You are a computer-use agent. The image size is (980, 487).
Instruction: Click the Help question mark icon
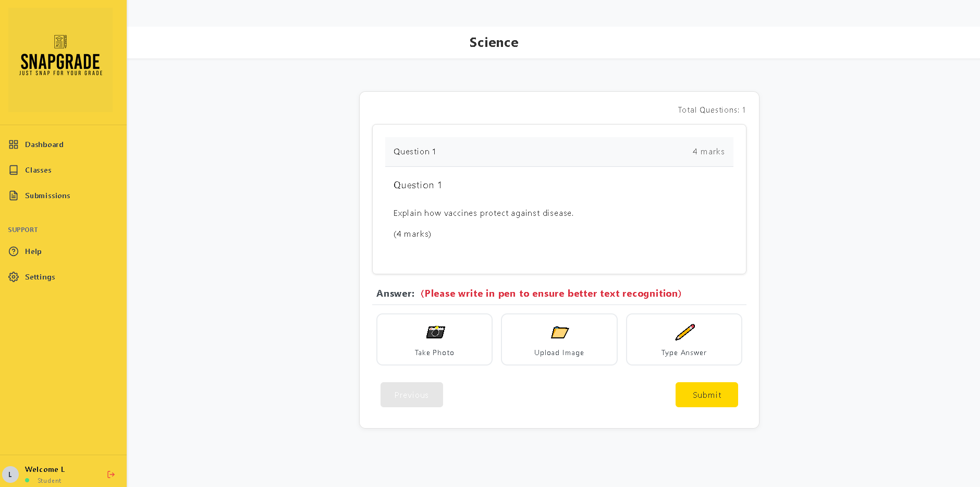(x=14, y=251)
